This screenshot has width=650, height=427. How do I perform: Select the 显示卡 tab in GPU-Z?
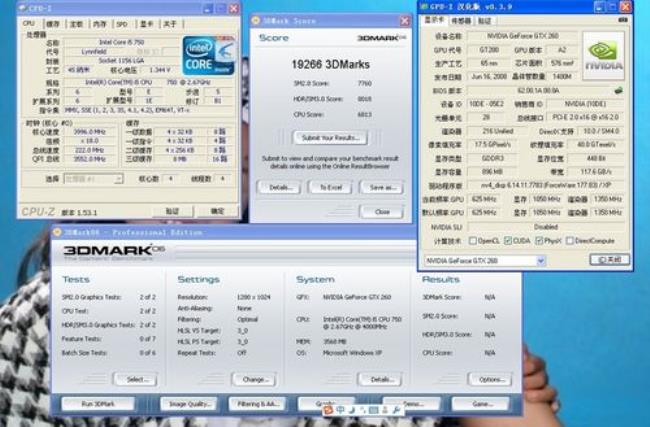pos(434,20)
